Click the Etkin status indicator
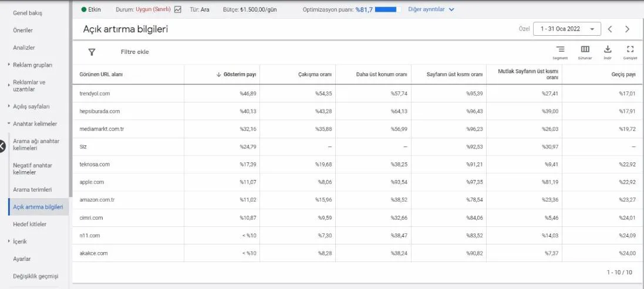644x289 pixels. coord(91,9)
